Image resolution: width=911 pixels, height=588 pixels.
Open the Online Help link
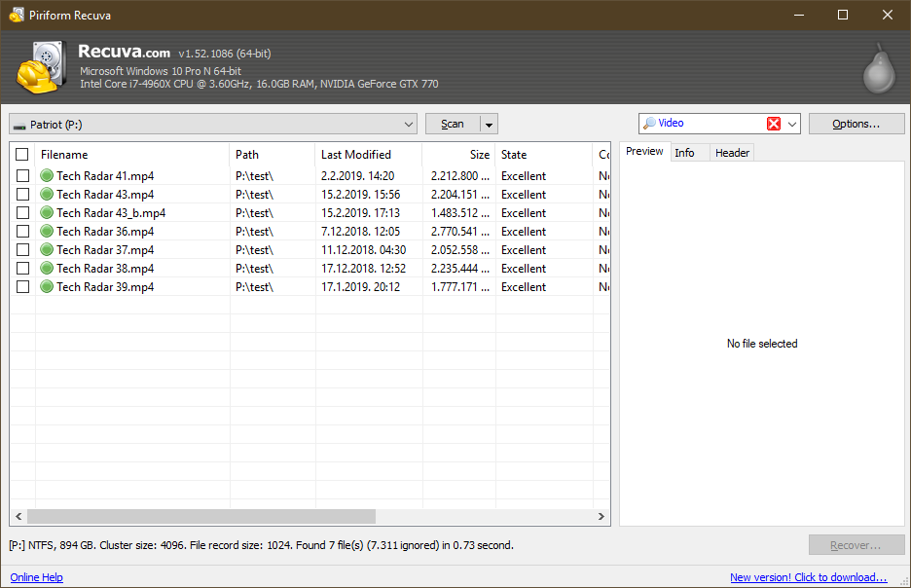click(37, 577)
